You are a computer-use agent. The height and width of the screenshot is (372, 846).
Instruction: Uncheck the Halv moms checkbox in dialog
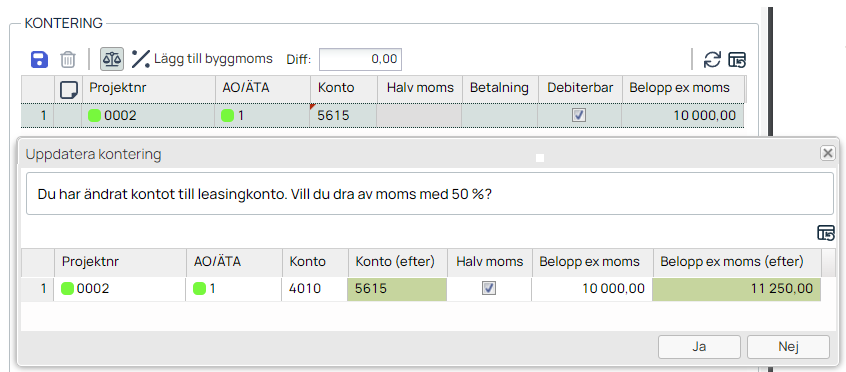489,289
